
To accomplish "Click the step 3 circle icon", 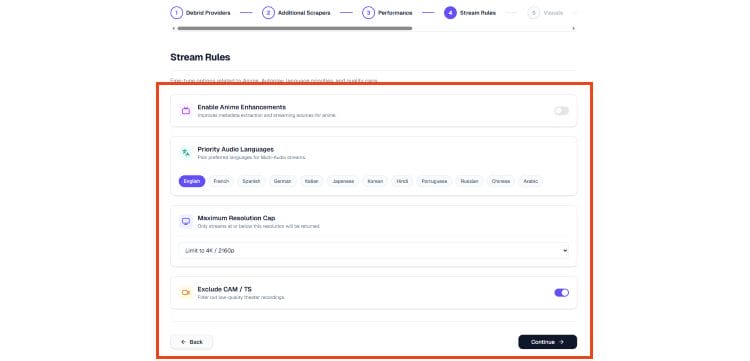I will point(368,13).
